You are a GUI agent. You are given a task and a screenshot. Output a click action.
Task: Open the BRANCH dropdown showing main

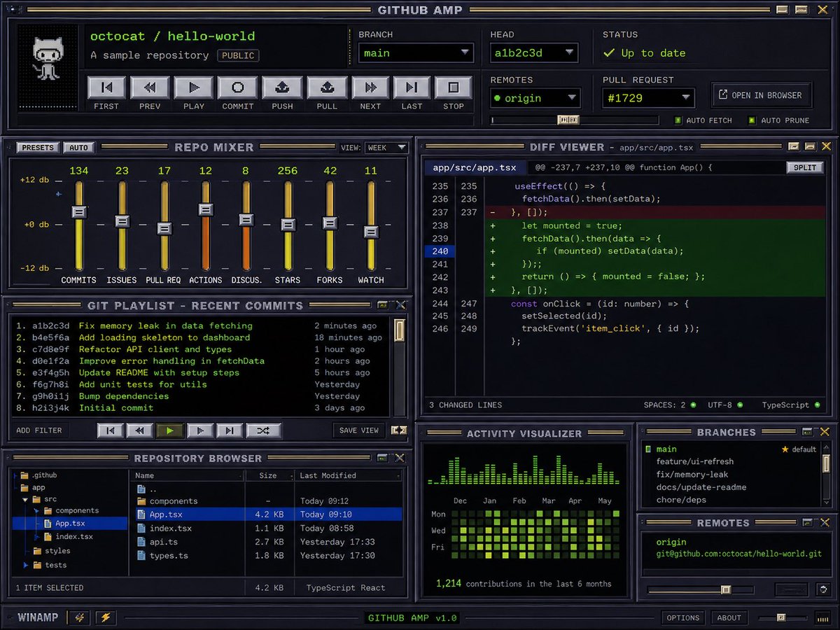[x=416, y=53]
